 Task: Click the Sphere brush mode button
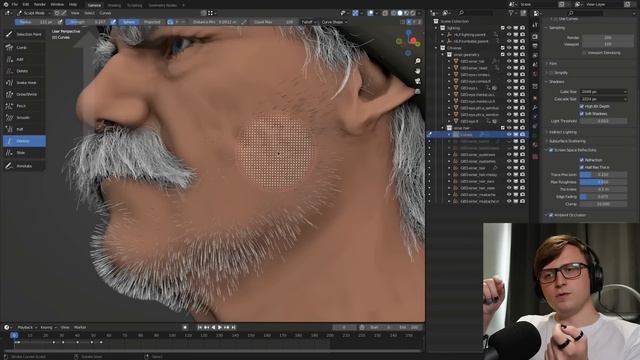[129, 22]
